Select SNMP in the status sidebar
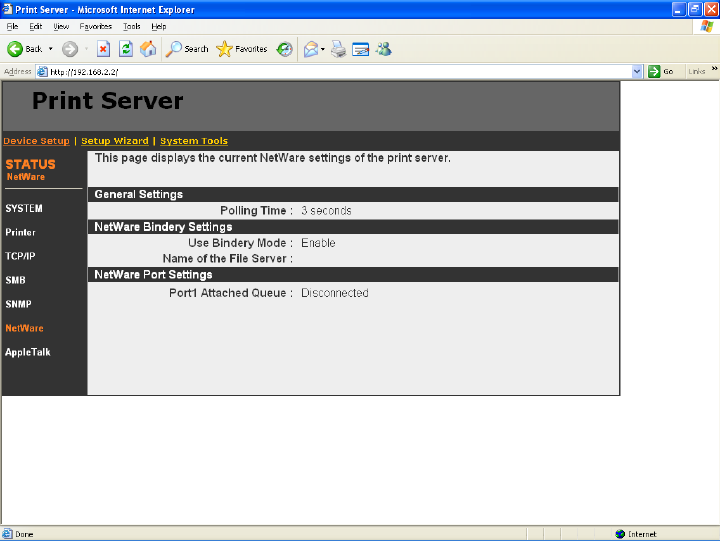This screenshot has height=541, width=720. coord(18,304)
